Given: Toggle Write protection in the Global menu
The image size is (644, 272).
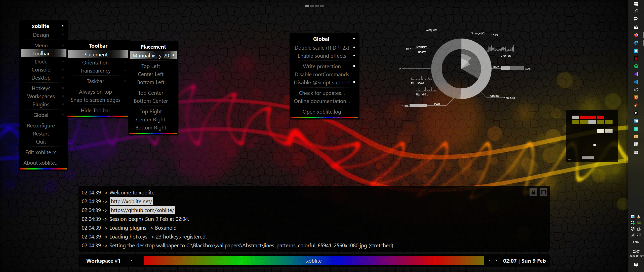Looking at the screenshot, I should click(x=322, y=66).
